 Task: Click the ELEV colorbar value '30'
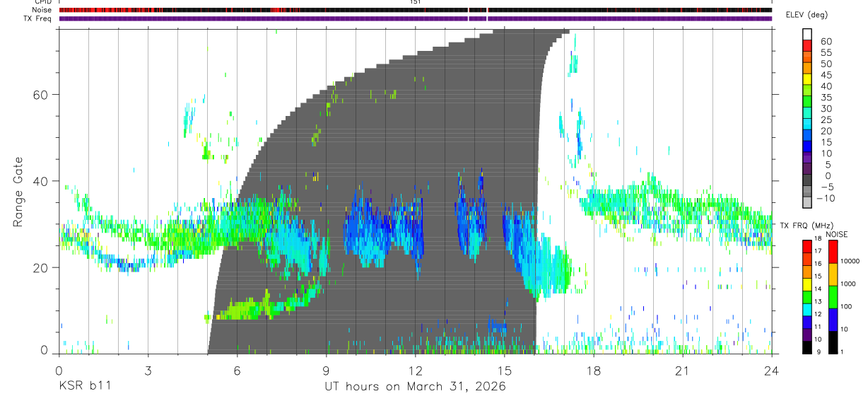tap(826, 109)
